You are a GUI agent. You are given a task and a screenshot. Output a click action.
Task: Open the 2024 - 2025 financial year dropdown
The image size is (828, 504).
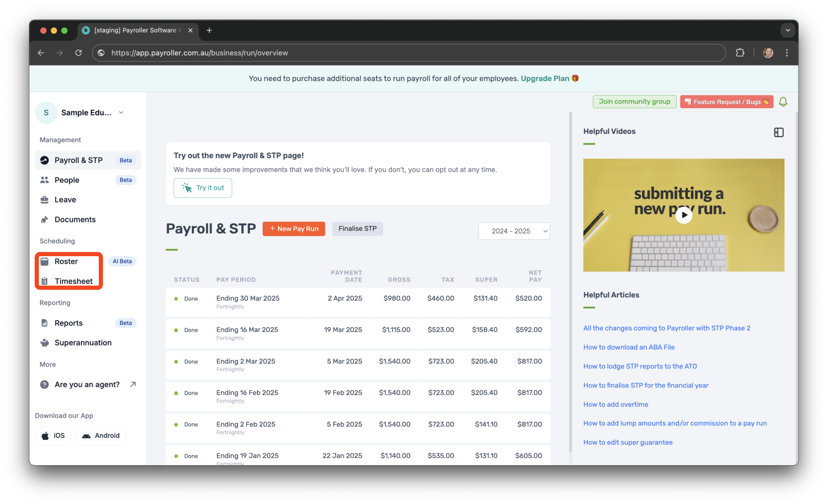tap(514, 231)
